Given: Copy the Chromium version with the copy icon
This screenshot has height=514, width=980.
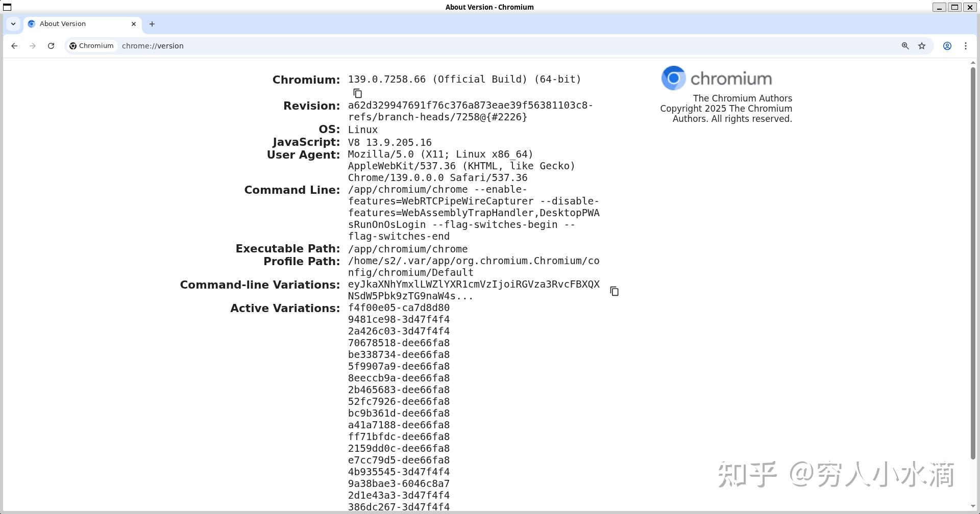Looking at the screenshot, I should point(357,93).
